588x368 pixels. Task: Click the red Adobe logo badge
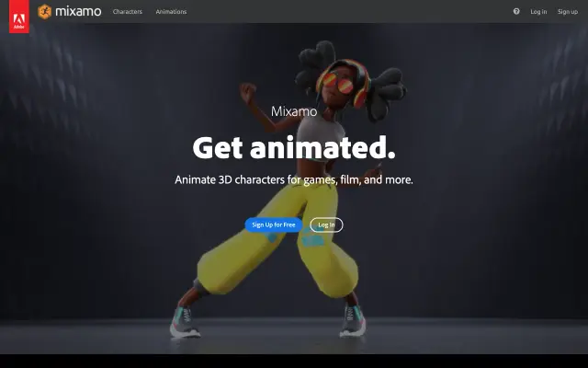[x=19, y=17]
